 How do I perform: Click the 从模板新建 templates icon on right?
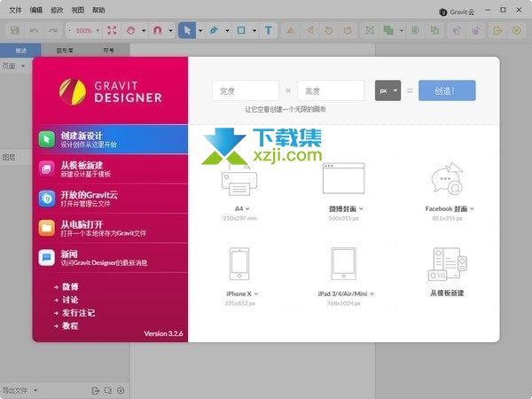coord(447,264)
